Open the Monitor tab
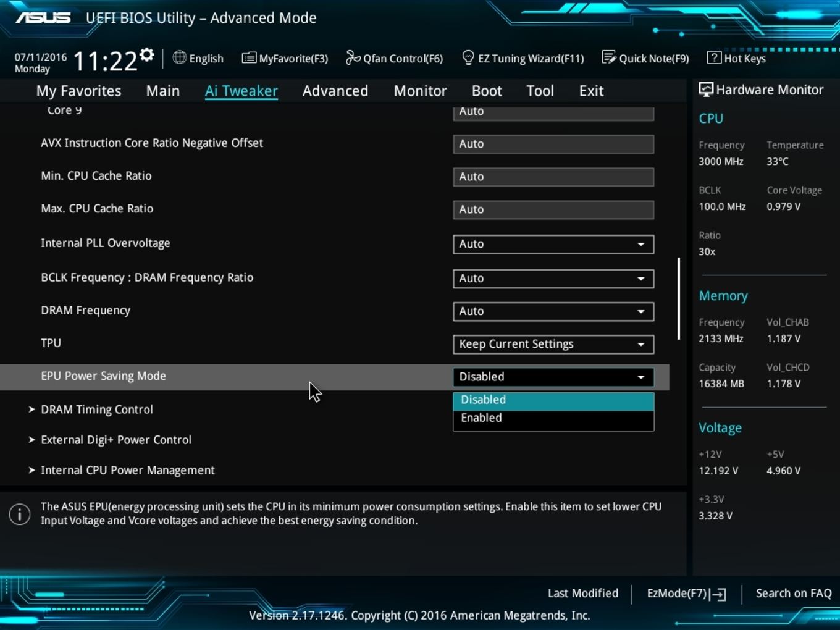Viewport: 840px width, 630px height. 420,91
